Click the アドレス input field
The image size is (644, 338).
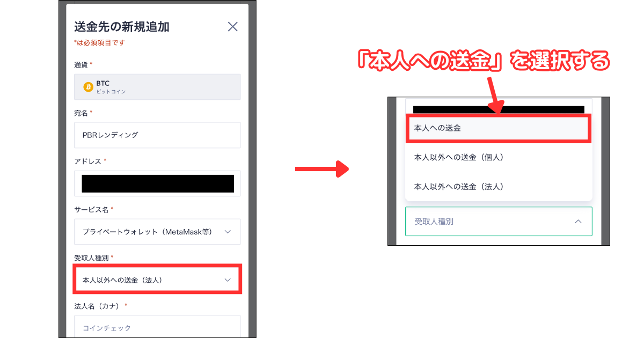[157, 183]
